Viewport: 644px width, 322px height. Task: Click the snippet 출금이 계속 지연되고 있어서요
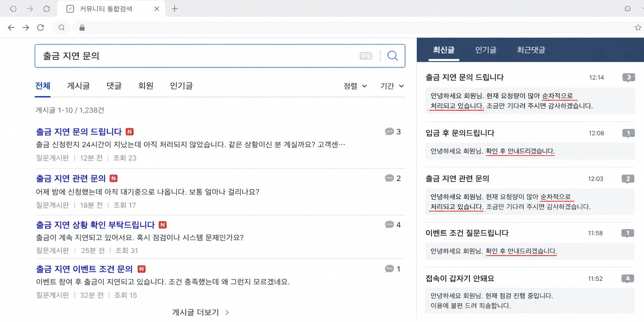(85, 237)
